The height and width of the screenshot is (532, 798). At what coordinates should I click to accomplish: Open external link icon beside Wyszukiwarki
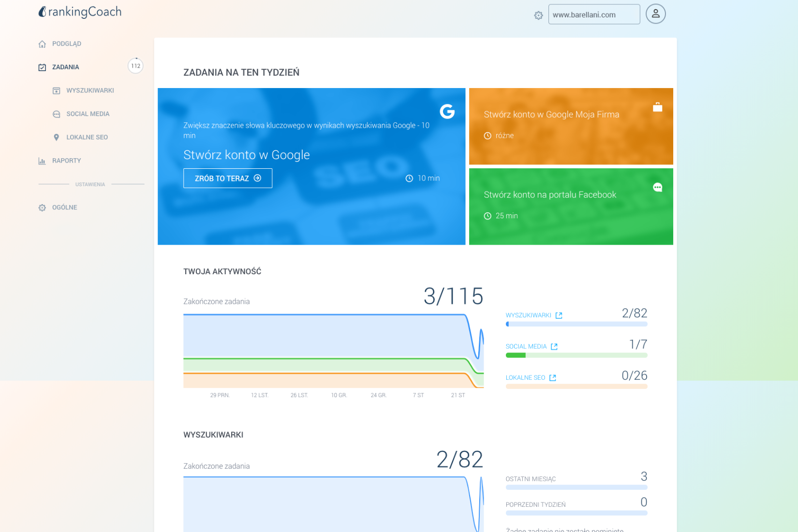[559, 315]
